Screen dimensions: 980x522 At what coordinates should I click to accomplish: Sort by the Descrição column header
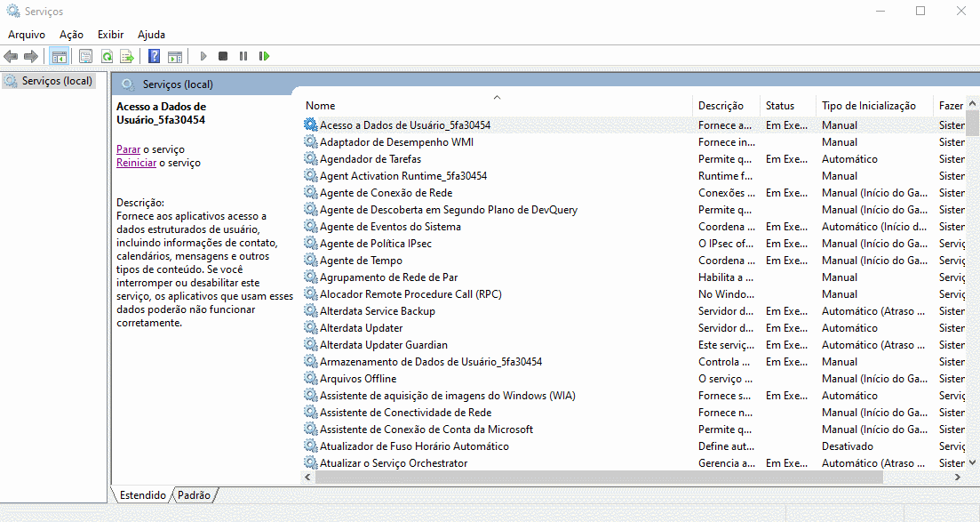726,106
